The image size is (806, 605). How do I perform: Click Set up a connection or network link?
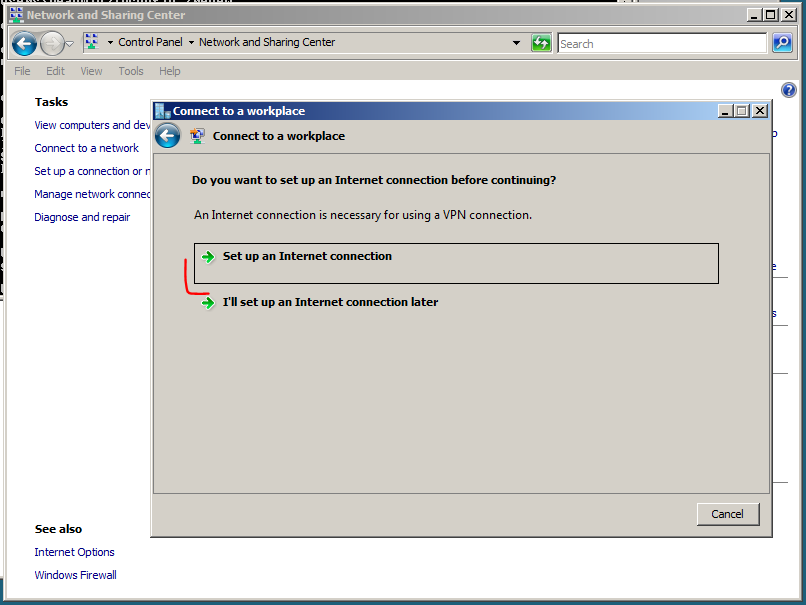tap(92, 171)
